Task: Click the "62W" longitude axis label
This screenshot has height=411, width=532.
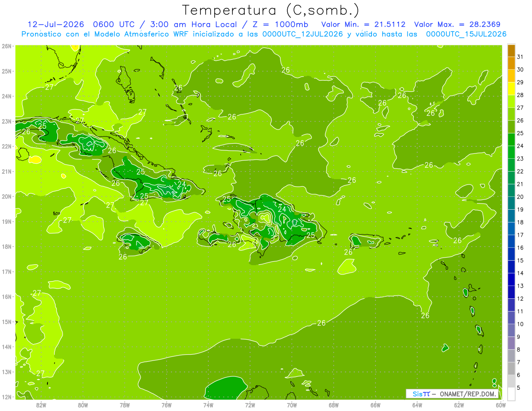Action: point(459,405)
